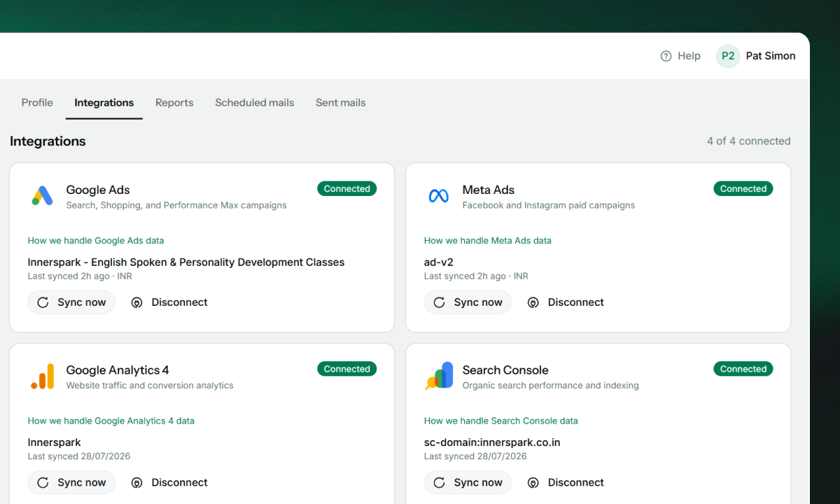The width and height of the screenshot is (840, 504).
Task: Click the Meta Ads Disconnect plug icon
Action: 533,302
